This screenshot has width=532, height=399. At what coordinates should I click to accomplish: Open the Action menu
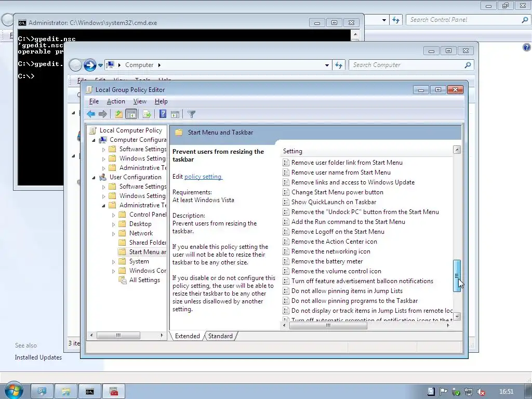click(x=116, y=101)
